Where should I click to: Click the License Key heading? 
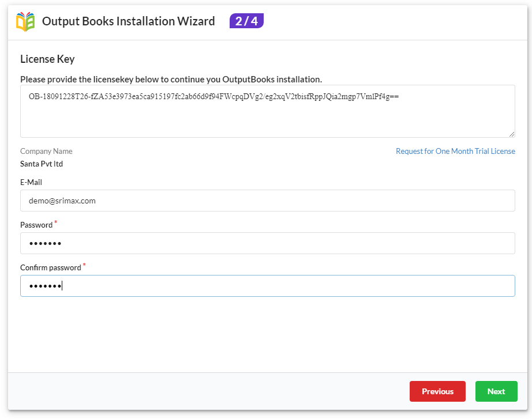47,59
